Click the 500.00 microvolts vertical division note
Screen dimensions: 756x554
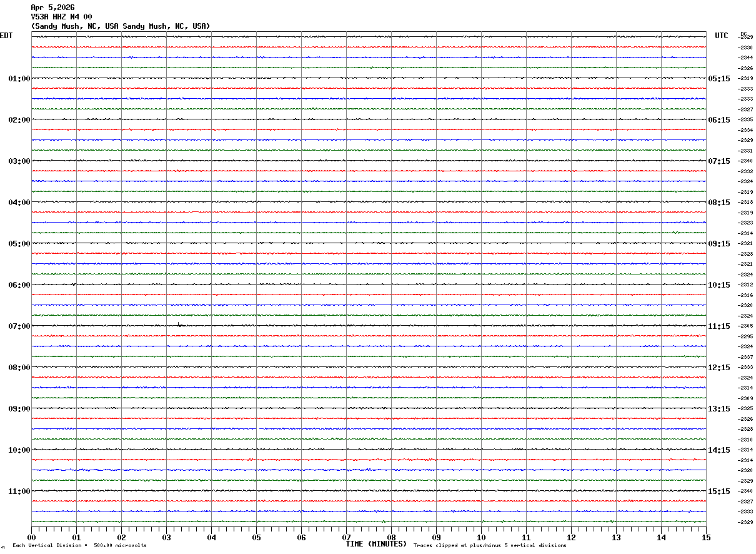[79, 545]
